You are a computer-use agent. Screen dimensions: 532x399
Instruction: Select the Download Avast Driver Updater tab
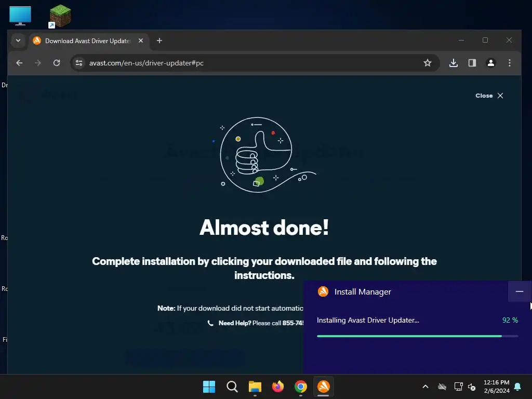point(88,41)
